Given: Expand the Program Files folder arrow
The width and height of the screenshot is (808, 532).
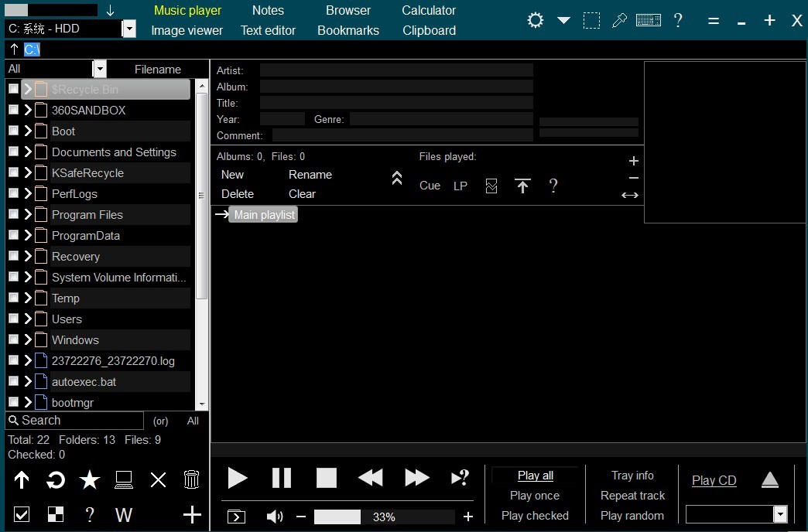Looking at the screenshot, I should (x=28, y=215).
